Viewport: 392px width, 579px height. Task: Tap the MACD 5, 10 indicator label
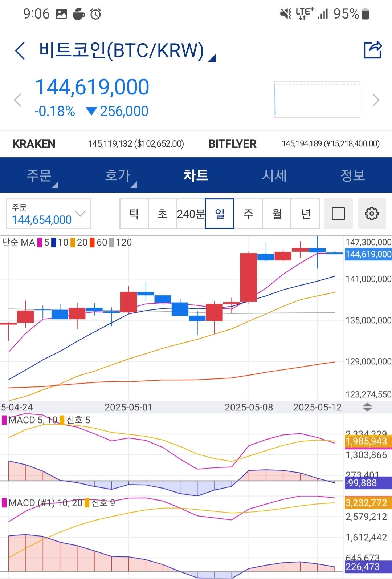33,420
